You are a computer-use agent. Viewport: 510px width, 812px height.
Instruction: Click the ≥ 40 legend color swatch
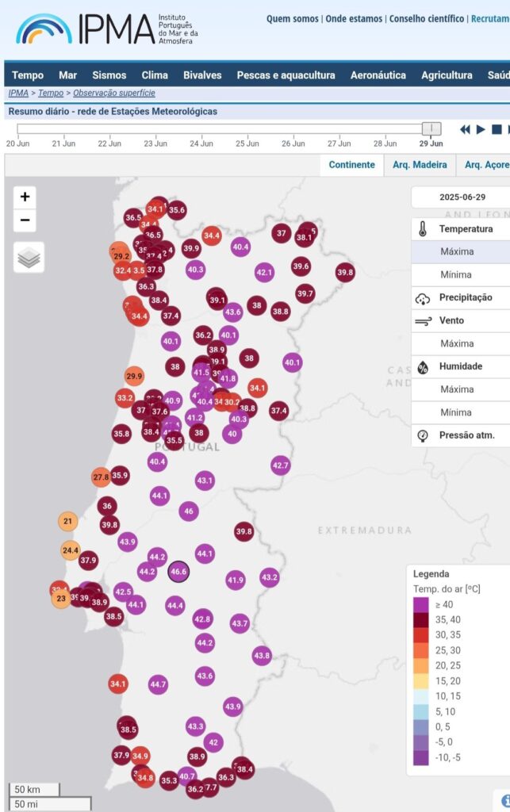point(421,605)
